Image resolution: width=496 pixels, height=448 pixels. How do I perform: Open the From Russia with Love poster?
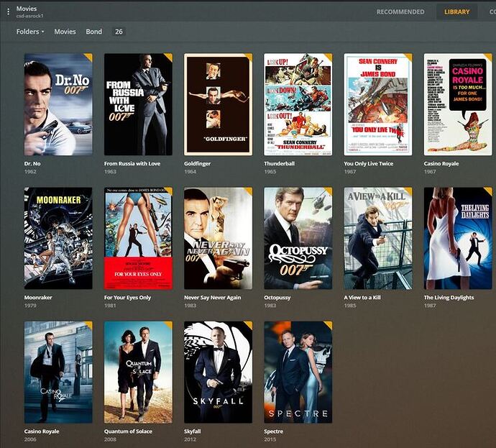tap(138, 104)
